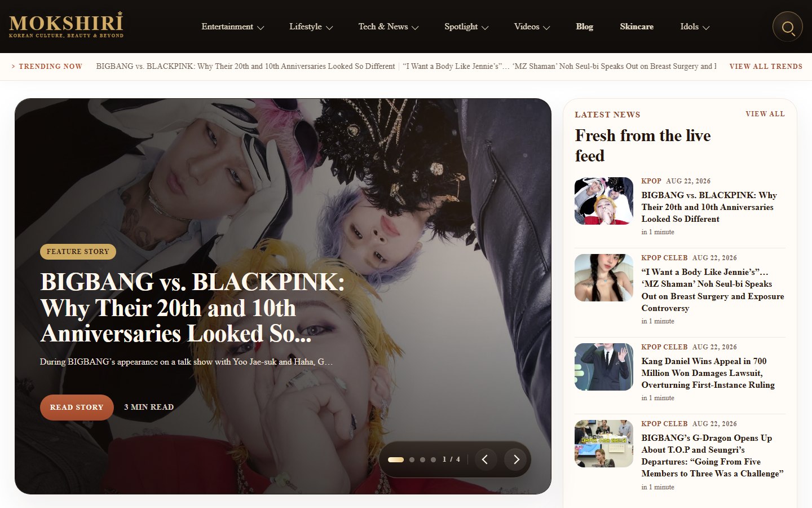Open the Blog page
The height and width of the screenshot is (508, 812).
coord(585,27)
